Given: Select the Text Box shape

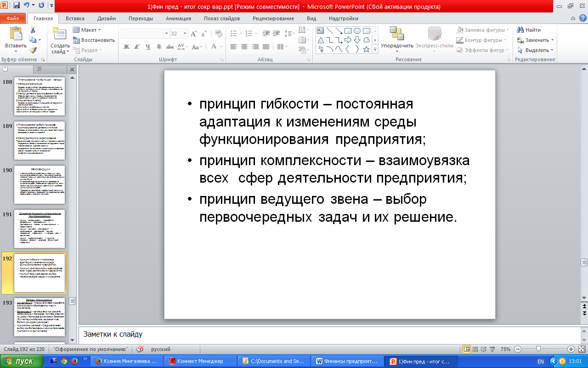Looking at the screenshot, I should [x=321, y=31].
